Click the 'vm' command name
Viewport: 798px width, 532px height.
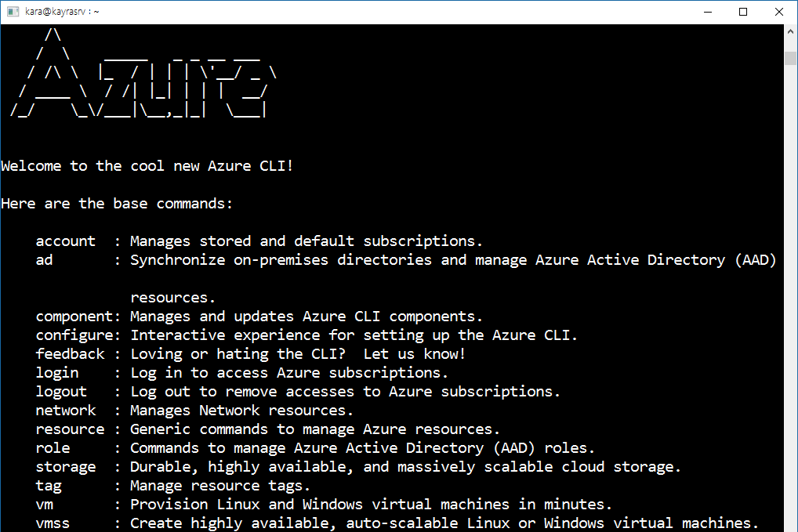point(44,505)
